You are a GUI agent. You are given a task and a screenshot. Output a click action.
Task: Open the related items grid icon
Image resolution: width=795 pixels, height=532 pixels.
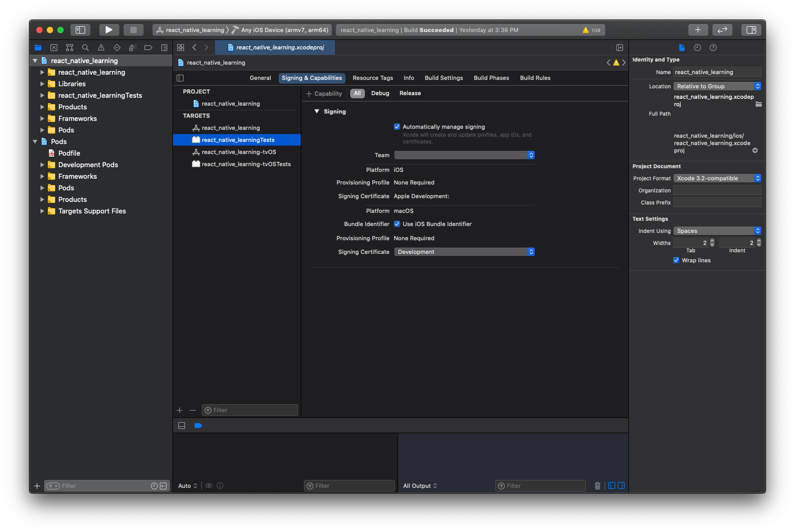click(180, 47)
